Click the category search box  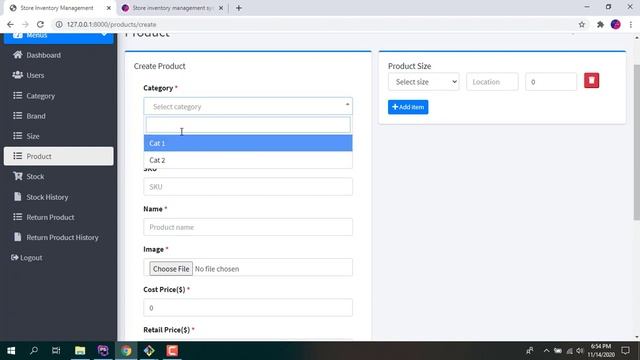point(248,125)
